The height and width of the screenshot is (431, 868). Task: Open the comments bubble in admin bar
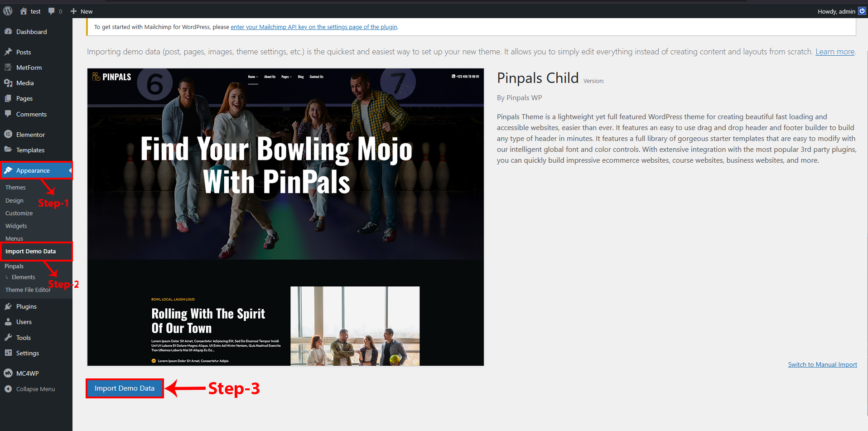(x=52, y=11)
